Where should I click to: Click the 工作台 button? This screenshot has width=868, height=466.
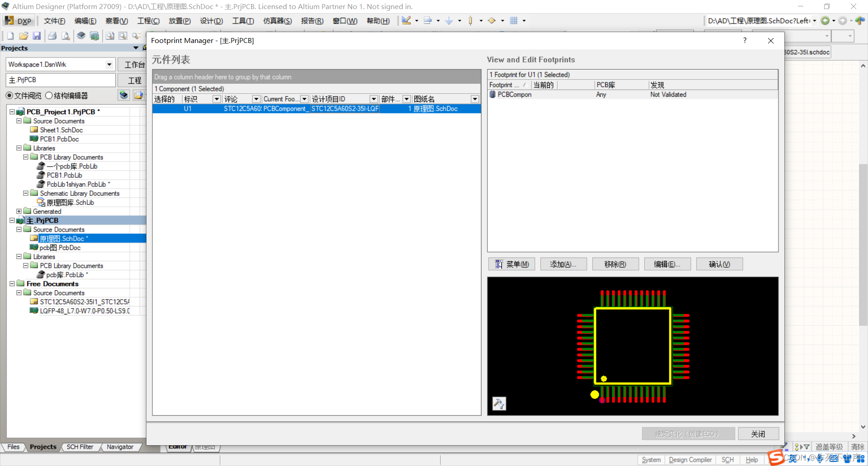click(132, 65)
